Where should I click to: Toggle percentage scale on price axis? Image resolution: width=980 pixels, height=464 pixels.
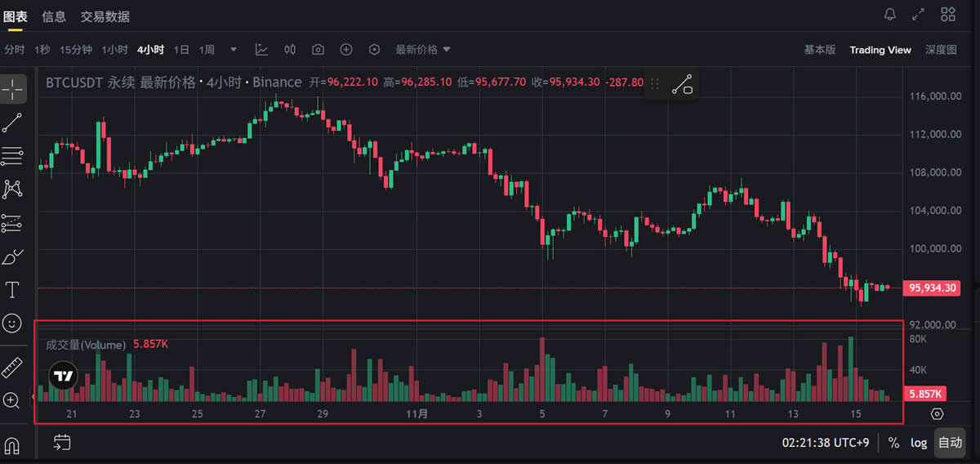894,443
